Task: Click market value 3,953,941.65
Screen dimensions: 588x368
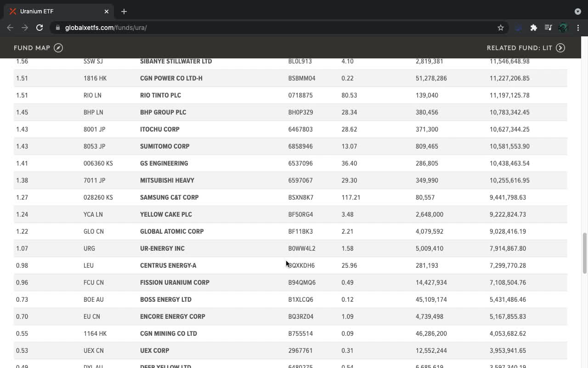Action: tap(508, 351)
